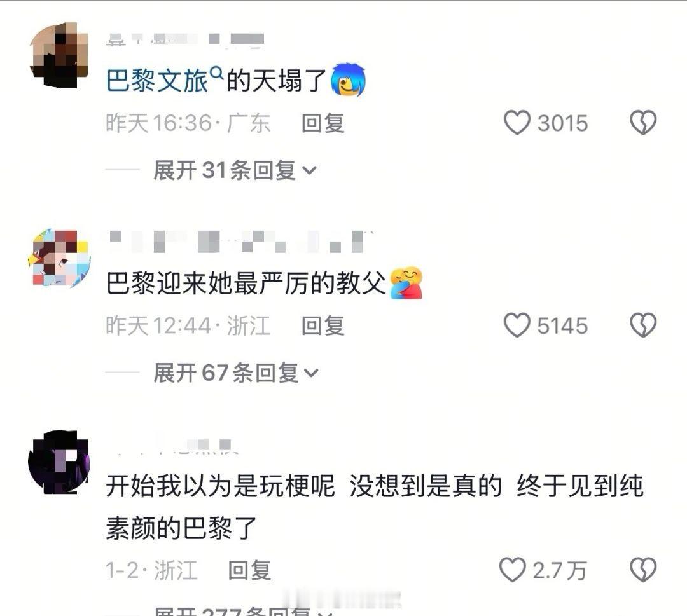
Task: Reply to the 广东 comment via 回复
Action: click(x=323, y=123)
